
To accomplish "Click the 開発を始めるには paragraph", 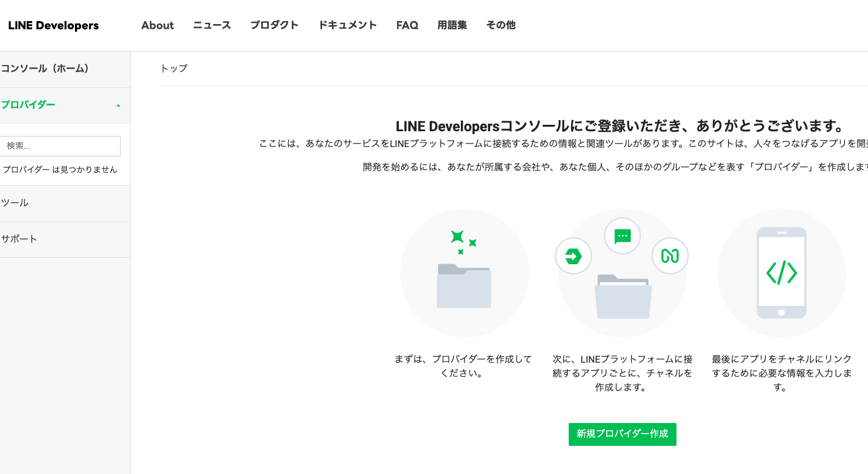I will [x=616, y=167].
